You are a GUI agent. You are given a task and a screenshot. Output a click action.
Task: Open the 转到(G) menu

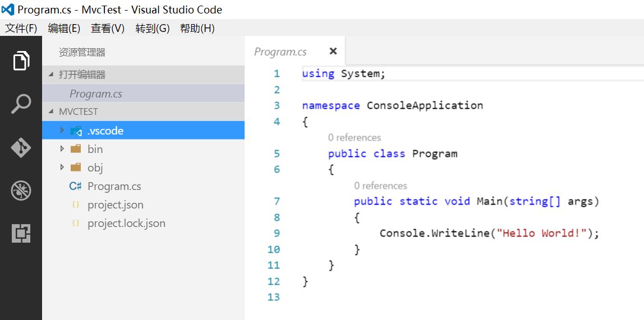pyautogui.click(x=153, y=29)
